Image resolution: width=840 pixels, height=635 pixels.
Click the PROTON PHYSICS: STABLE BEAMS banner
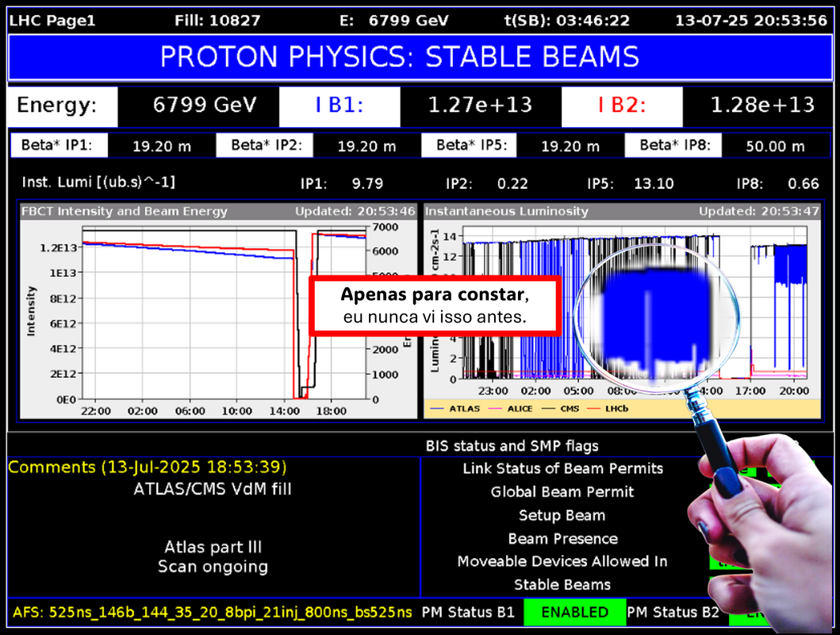(x=399, y=57)
